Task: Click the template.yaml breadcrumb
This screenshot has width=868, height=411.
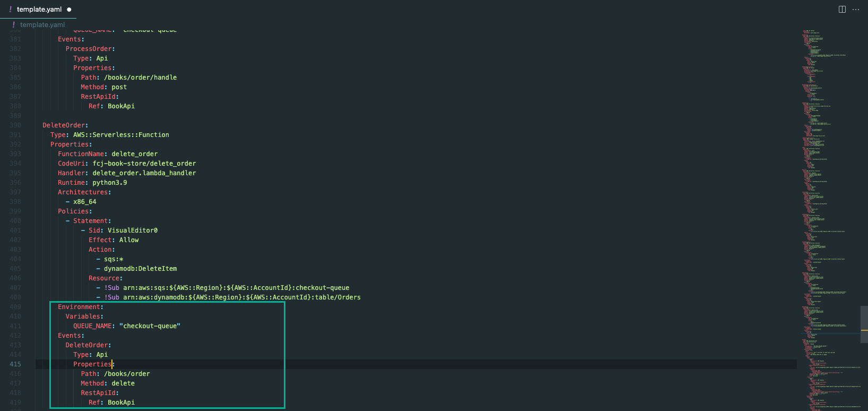Action: pyautogui.click(x=42, y=25)
